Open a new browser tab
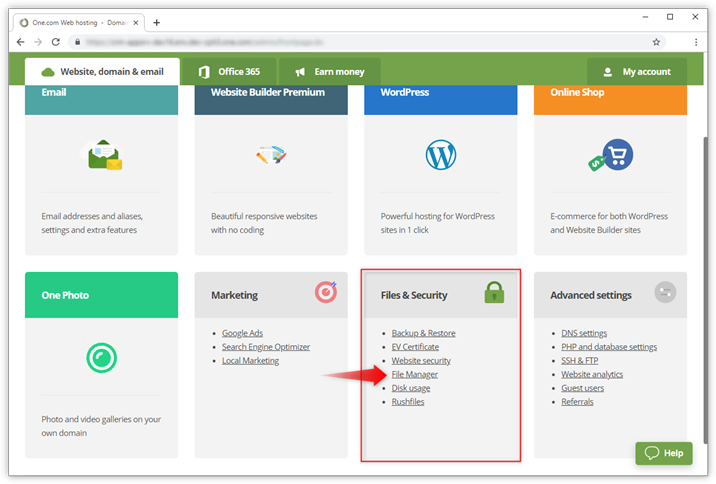This screenshot has height=484, width=716. click(x=157, y=22)
